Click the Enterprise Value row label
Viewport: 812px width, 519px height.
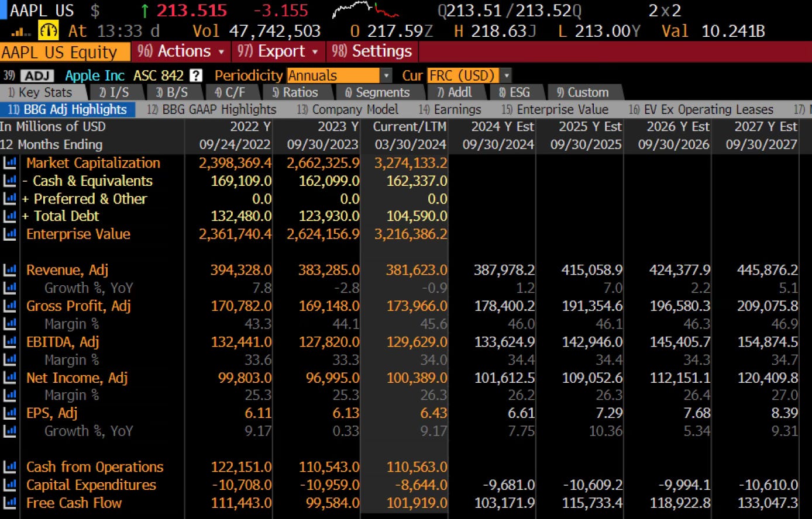tap(78, 234)
